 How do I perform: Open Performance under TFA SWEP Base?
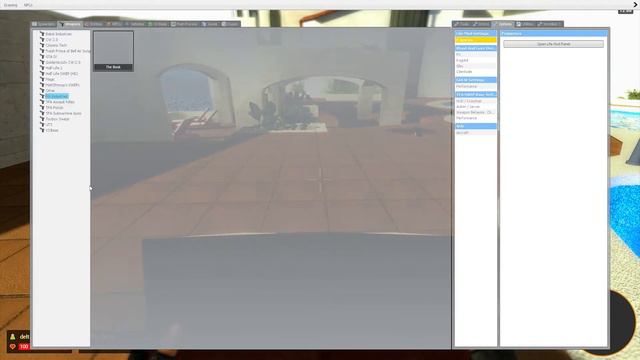(x=476, y=118)
